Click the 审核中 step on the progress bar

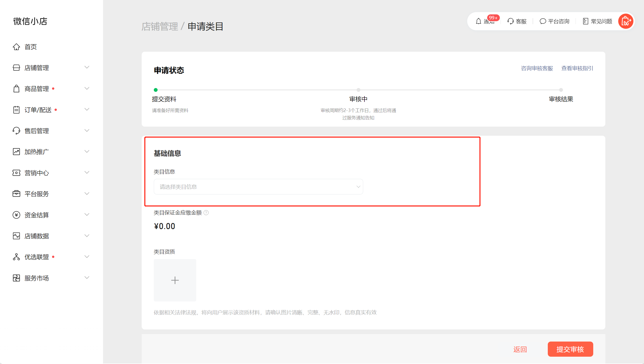(358, 90)
